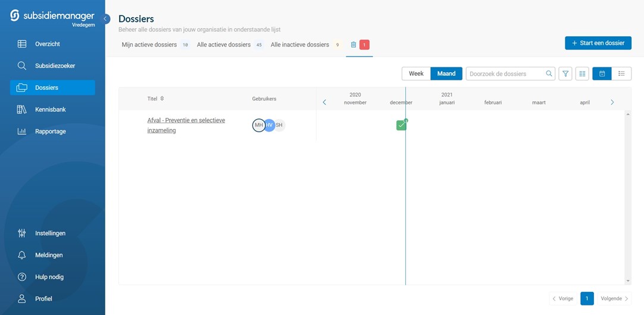Click the Start een dossier button
The image size is (644, 315).
point(598,43)
